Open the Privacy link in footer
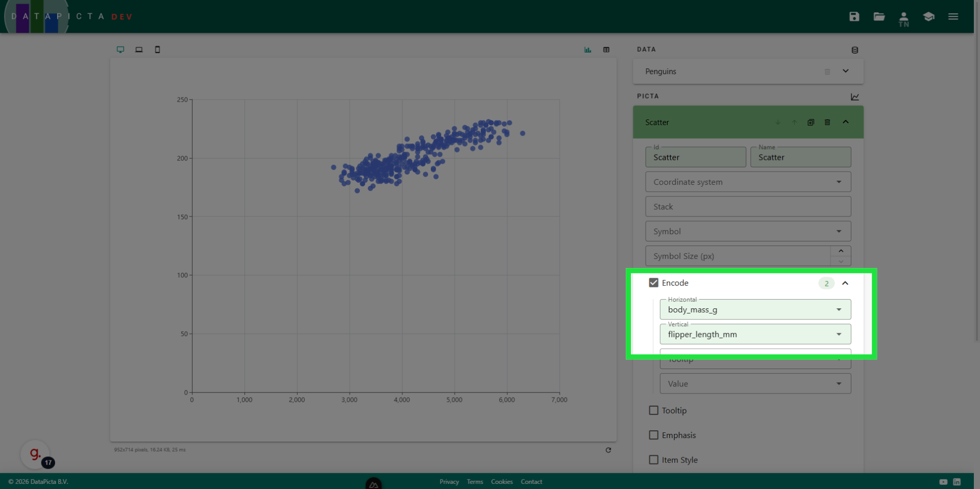The width and height of the screenshot is (980, 489). [x=449, y=482]
